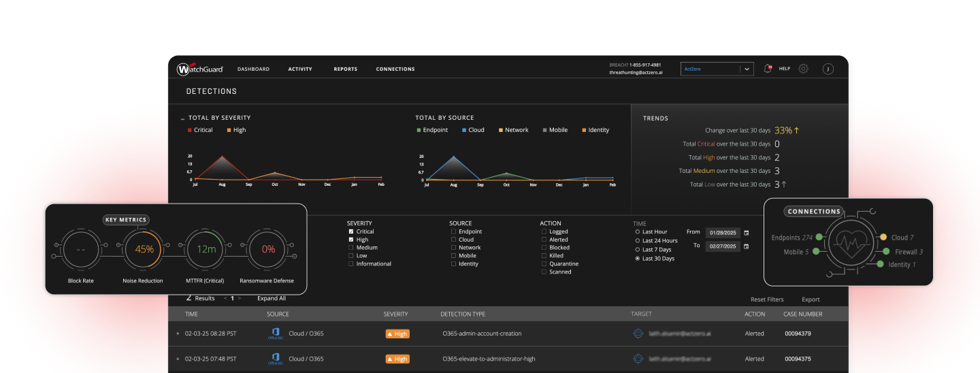
Task: Click the 0% Ransomware Defense gauge
Action: click(x=268, y=250)
